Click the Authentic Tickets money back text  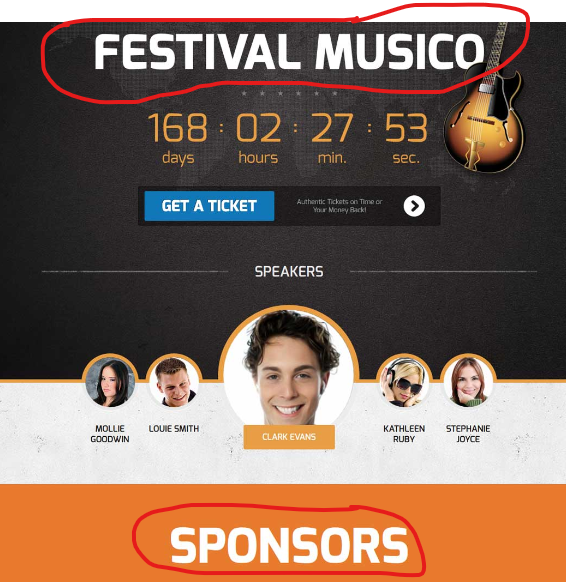[x=339, y=206]
